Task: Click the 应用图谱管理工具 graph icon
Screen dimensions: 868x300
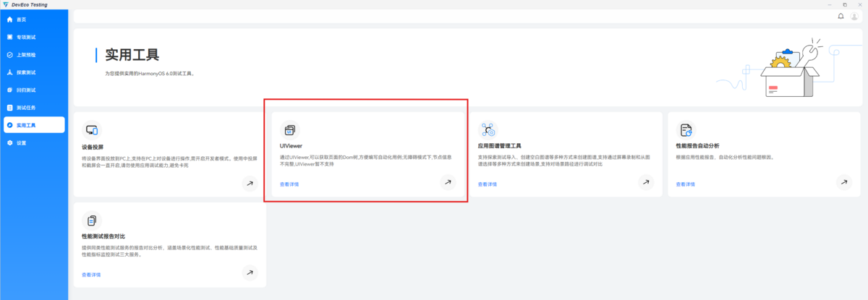Action: (488, 130)
